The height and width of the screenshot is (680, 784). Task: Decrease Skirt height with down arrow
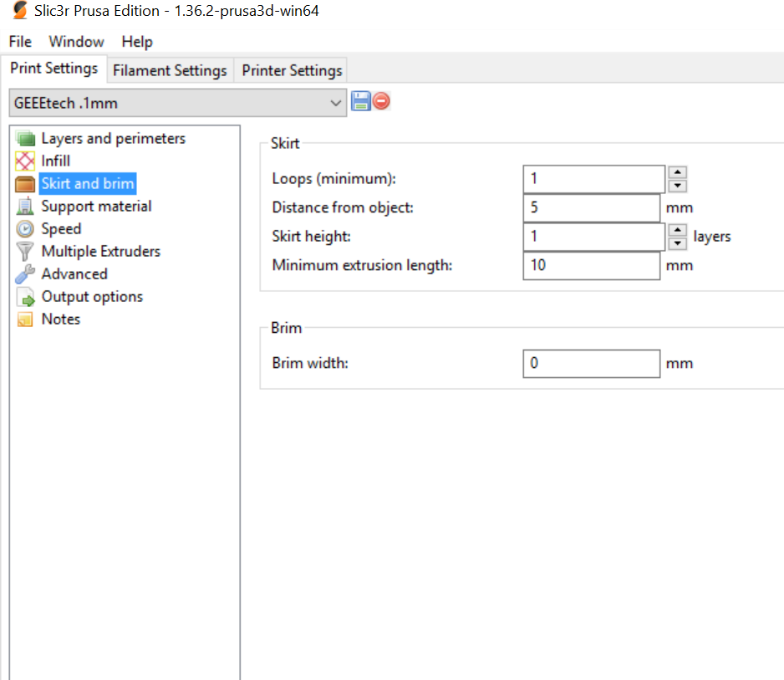tap(678, 243)
